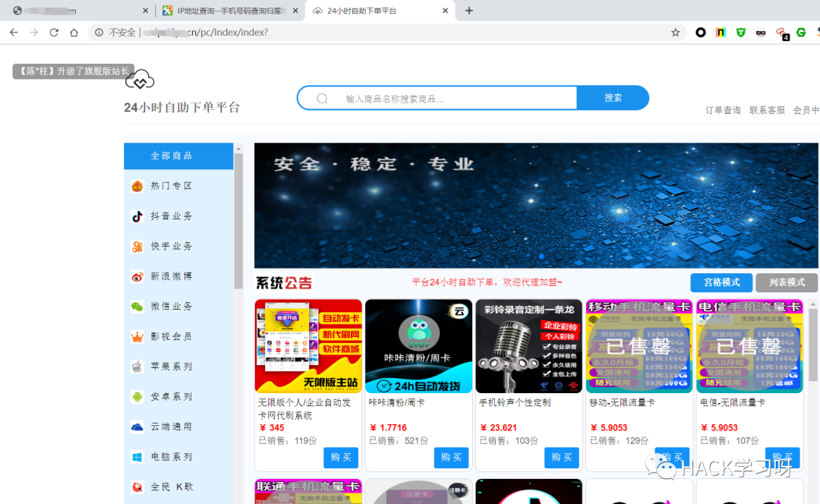Click the browser forward arrow
This screenshot has height=504, width=820.
[x=34, y=33]
